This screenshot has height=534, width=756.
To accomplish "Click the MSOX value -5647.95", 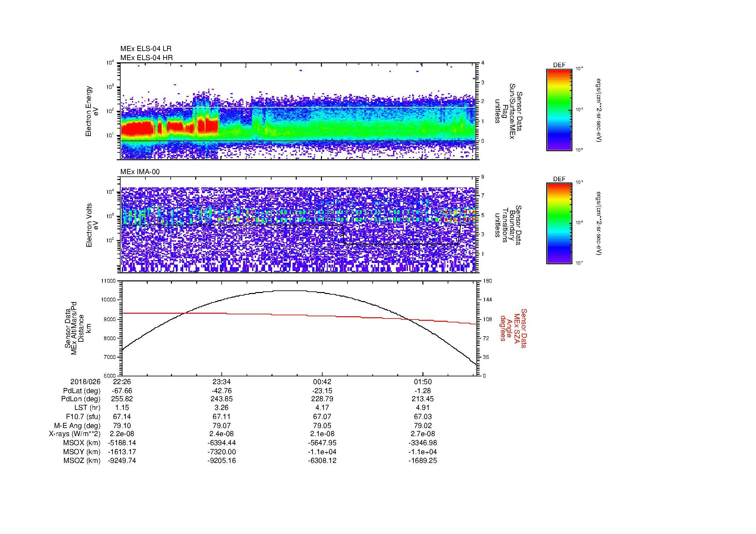I will (322, 443).
